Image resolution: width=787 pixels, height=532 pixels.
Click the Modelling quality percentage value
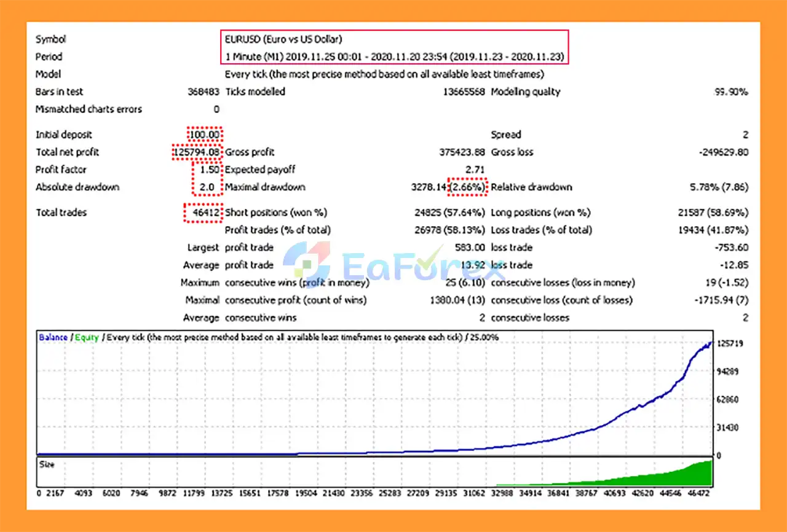point(731,92)
